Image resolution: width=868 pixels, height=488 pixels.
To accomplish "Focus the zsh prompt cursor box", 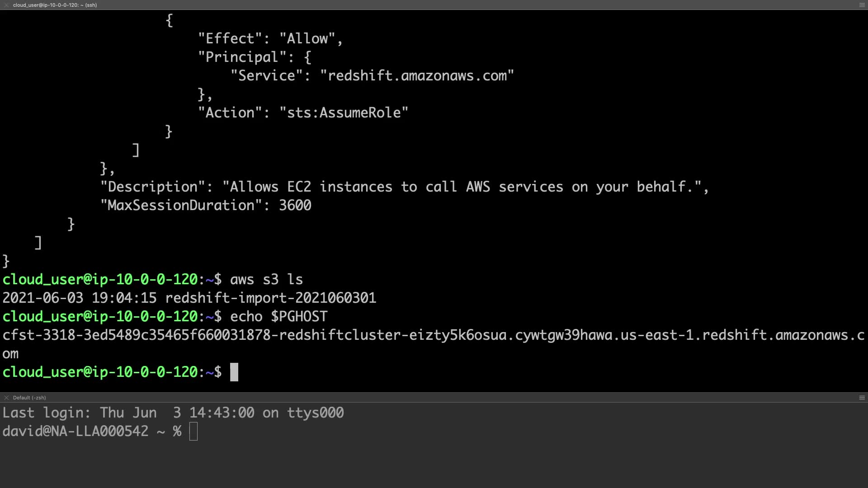I will tap(193, 432).
